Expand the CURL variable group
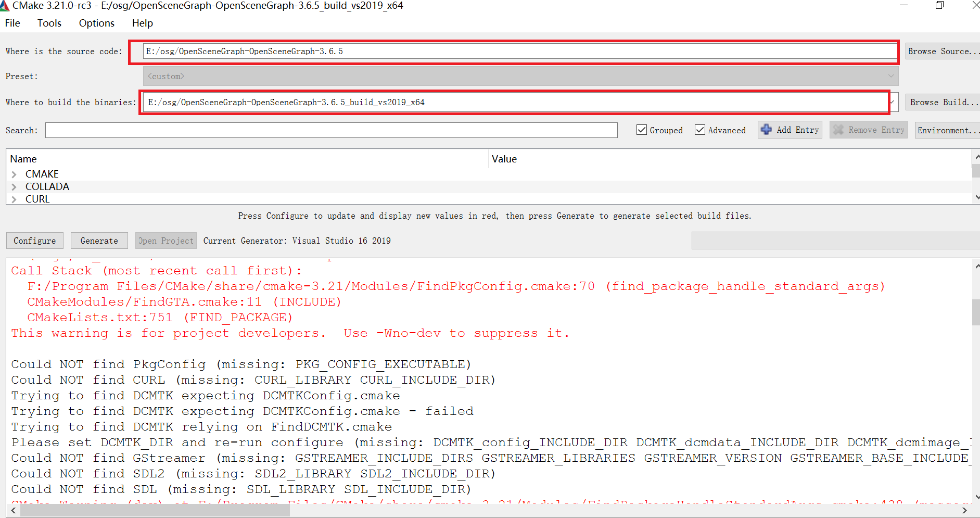The image size is (980, 518). (x=15, y=198)
